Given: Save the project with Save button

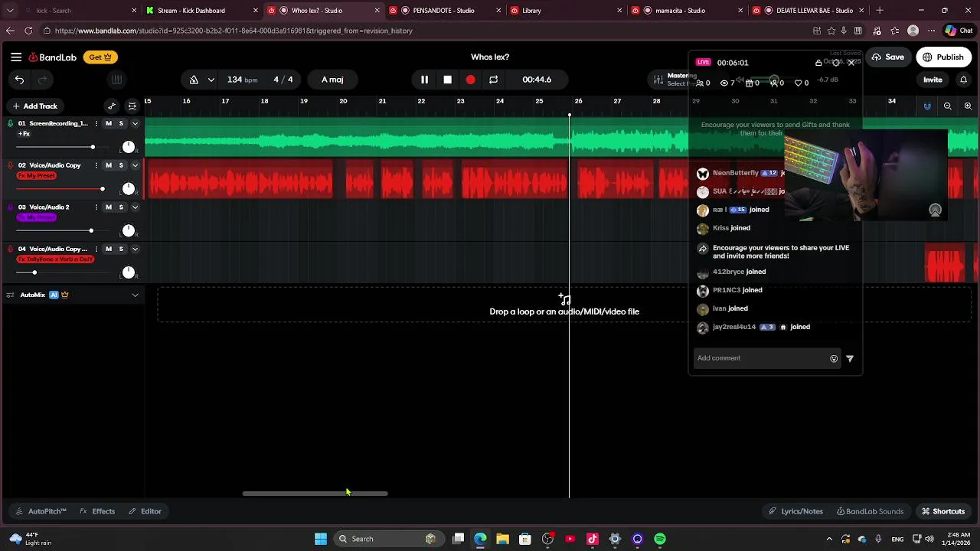Looking at the screenshot, I should pyautogui.click(x=888, y=57).
